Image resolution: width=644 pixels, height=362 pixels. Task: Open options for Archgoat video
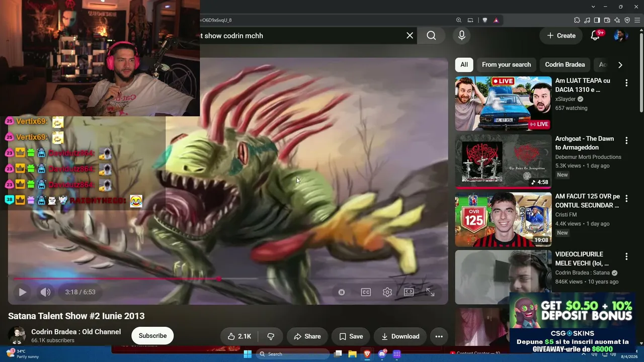coord(626,141)
